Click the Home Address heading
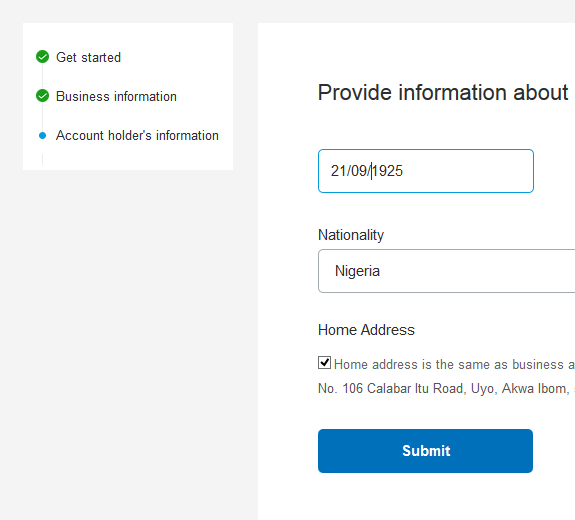The height and width of the screenshot is (520, 575). point(366,330)
